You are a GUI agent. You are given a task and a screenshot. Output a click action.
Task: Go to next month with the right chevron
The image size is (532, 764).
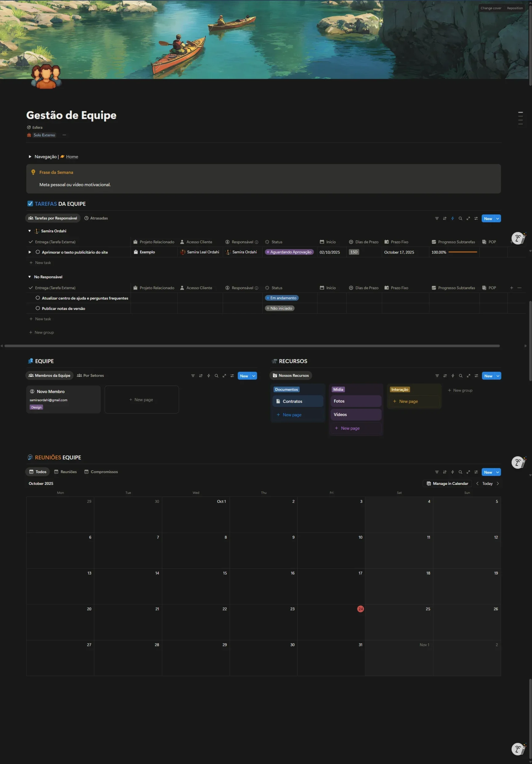point(498,483)
